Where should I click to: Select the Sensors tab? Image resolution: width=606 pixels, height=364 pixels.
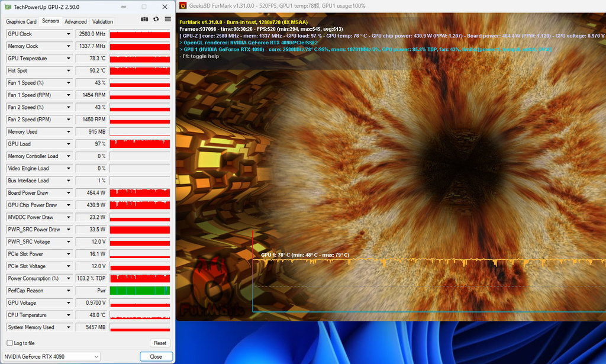pos(51,21)
